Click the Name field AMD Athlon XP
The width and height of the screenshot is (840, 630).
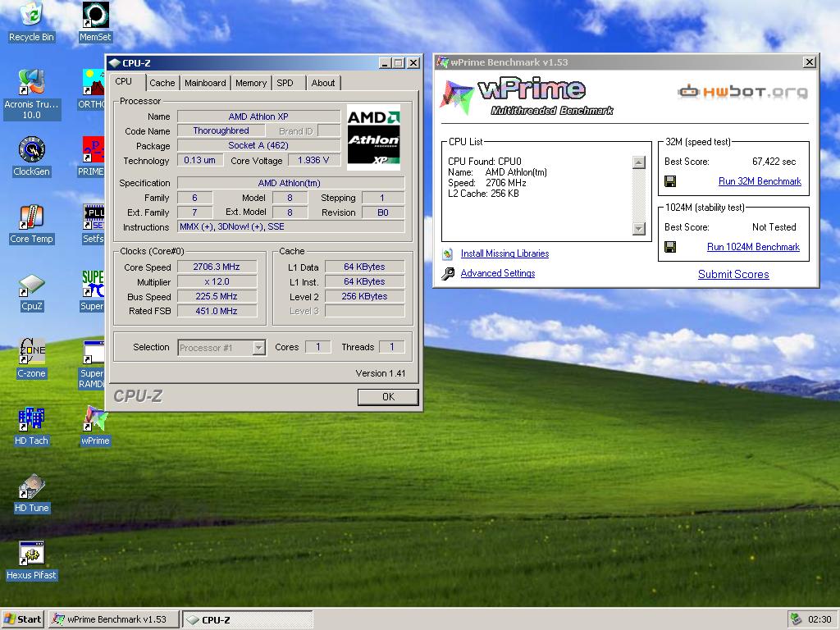click(x=258, y=116)
